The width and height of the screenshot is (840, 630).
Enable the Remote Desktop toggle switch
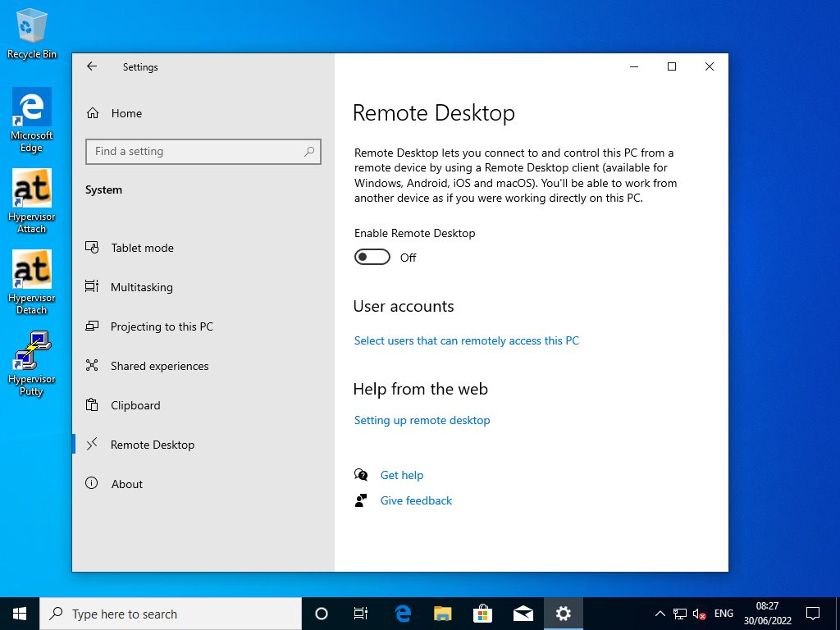(372, 257)
